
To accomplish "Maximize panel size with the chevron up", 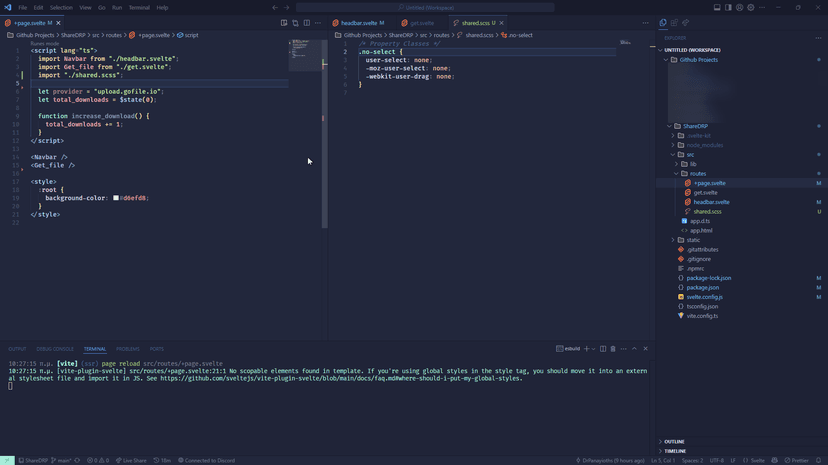I will (634, 349).
